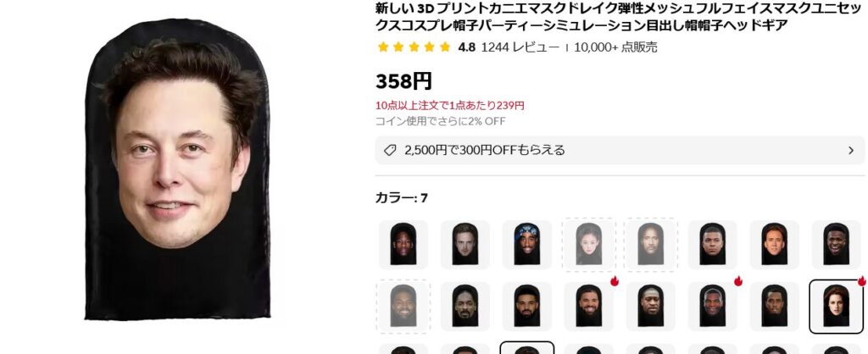Choose the second swatch in top color row
Image resolution: width=868 pixels, height=354 pixels.
(465, 245)
